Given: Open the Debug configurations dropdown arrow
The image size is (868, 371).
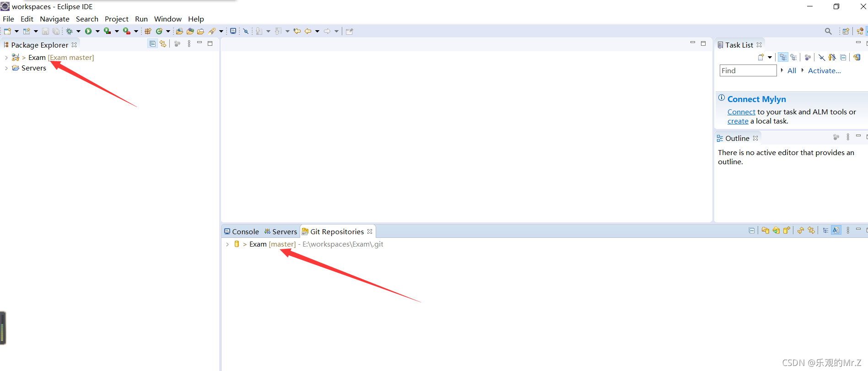Looking at the screenshot, I should coord(78,31).
